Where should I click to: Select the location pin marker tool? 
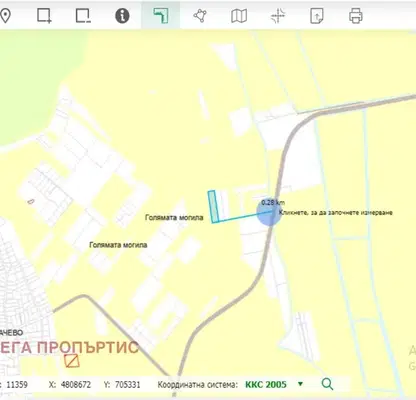tap(5, 16)
